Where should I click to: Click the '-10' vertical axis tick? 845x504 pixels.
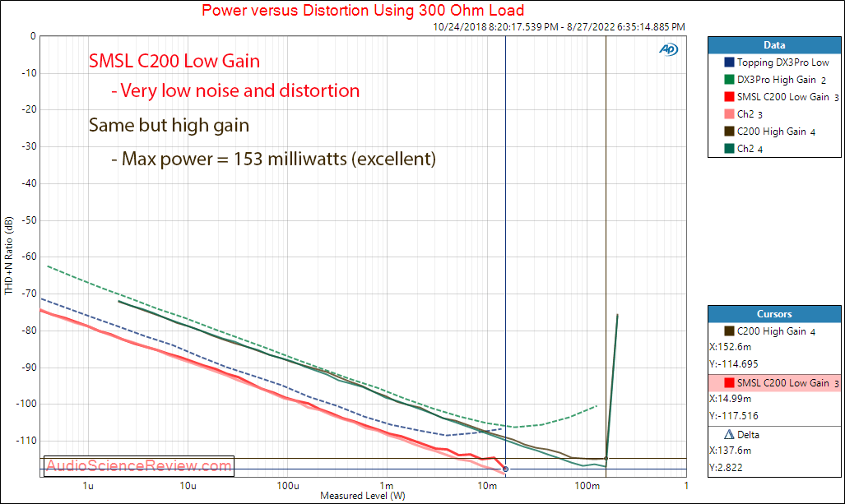pyautogui.click(x=29, y=73)
